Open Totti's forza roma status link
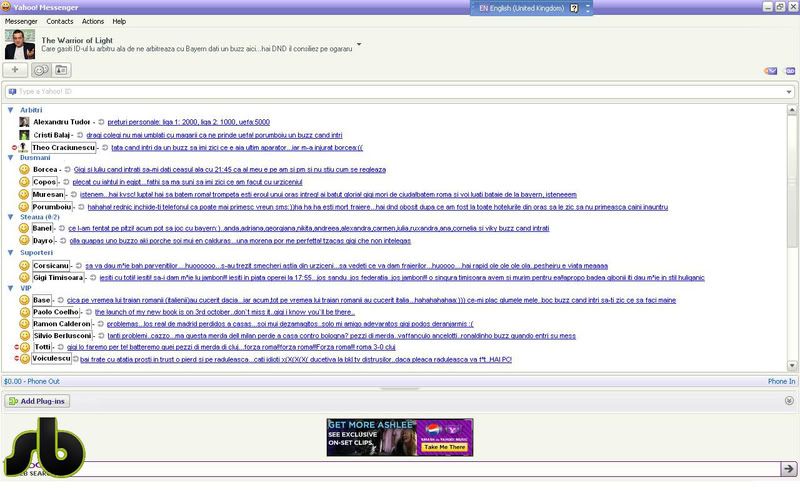 (x=231, y=347)
